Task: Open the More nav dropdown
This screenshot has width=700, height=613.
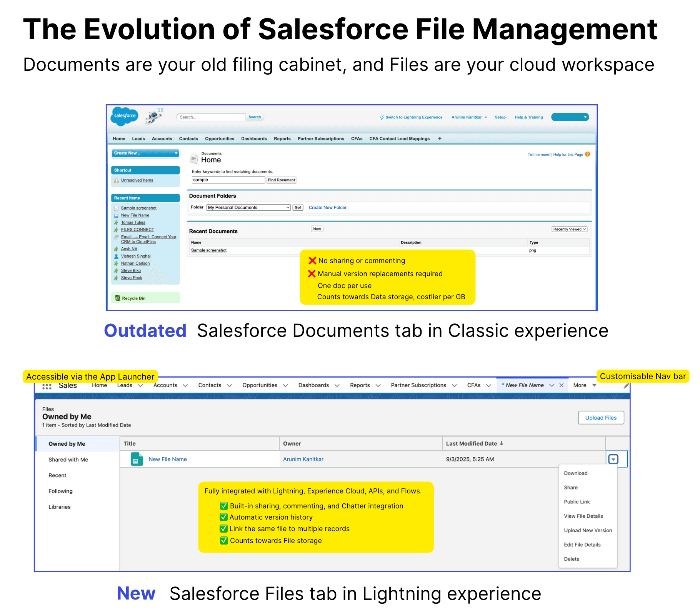Action: pos(585,385)
